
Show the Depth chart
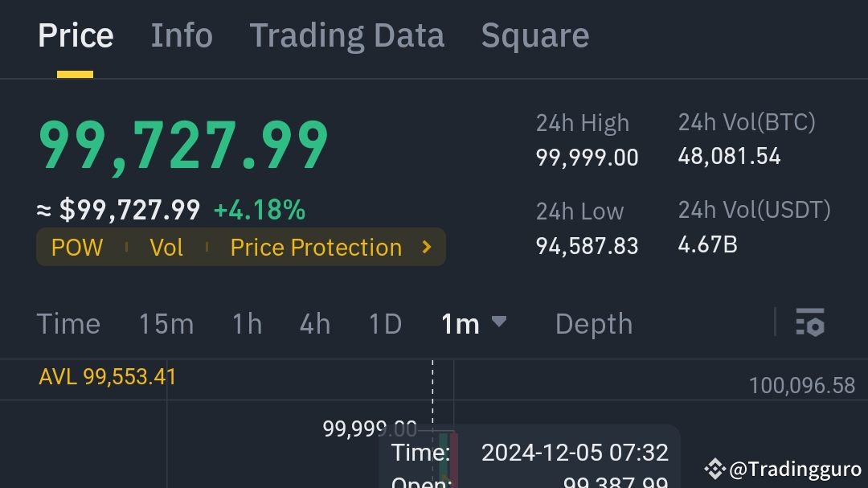[593, 324]
